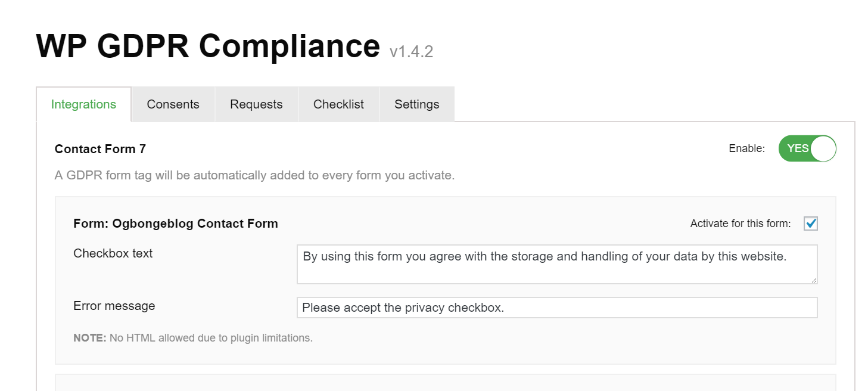The width and height of the screenshot is (868, 391).
Task: Go to the Settings tab
Action: click(416, 104)
